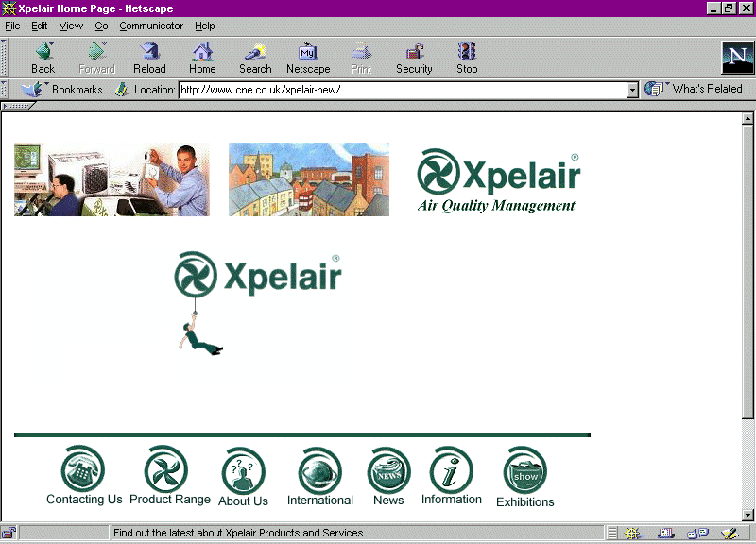The height and width of the screenshot is (544, 756).
Task: Follow the Information text link
Action: (452, 500)
